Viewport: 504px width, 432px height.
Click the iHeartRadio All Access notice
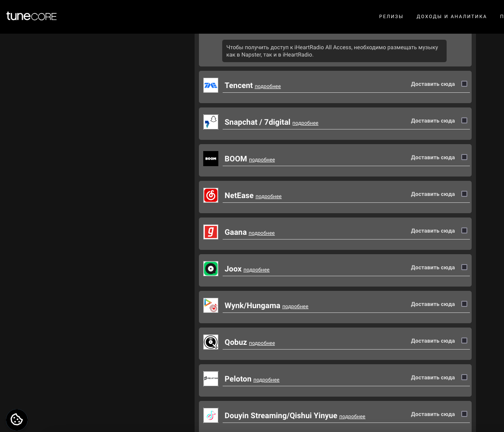coord(334,51)
